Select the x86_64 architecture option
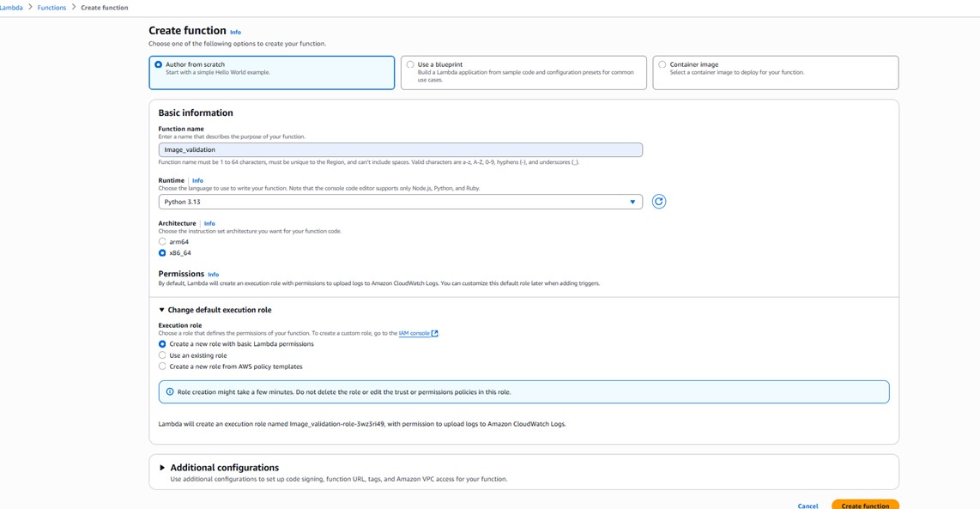 click(x=162, y=253)
